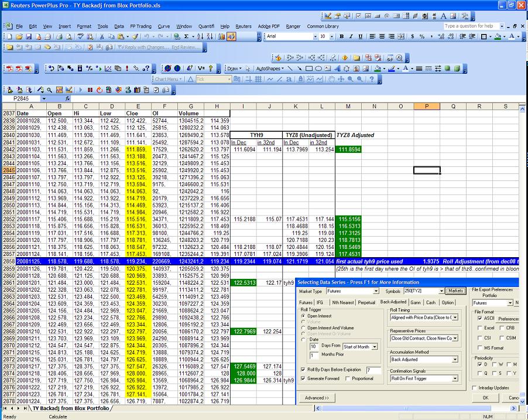
Task: Select the Open Interest And Volume radio button
Action: [x=303, y=328]
